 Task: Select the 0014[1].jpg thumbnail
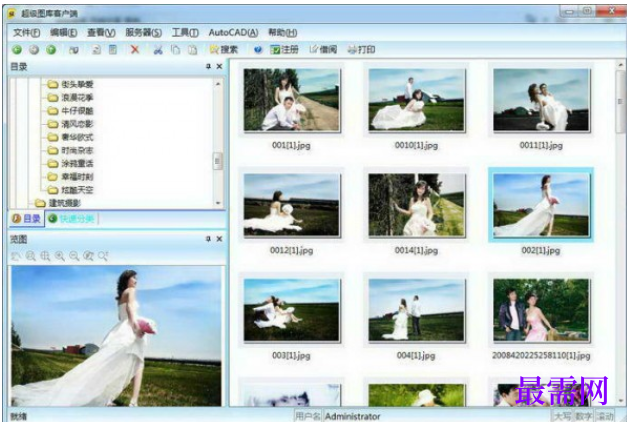point(417,205)
